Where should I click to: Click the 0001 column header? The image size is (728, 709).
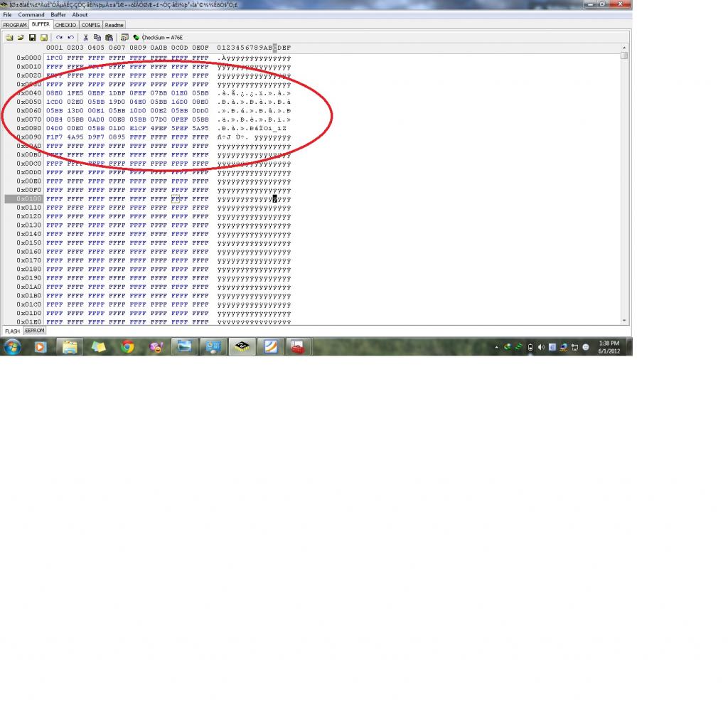click(x=54, y=48)
